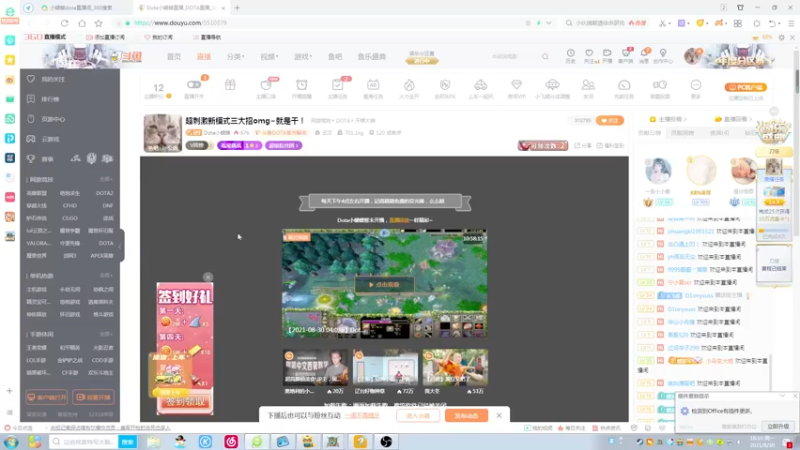
Task: Click the orange 关注 follow button
Action: point(610,121)
